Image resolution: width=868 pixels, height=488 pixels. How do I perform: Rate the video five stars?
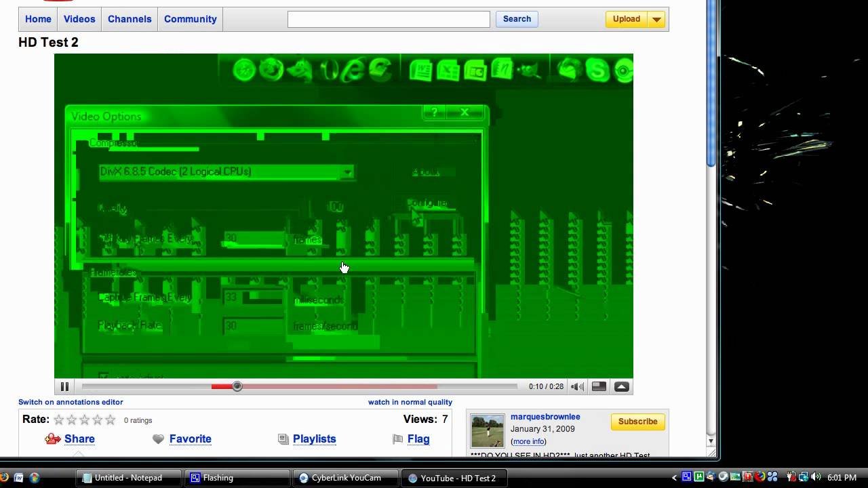111,420
